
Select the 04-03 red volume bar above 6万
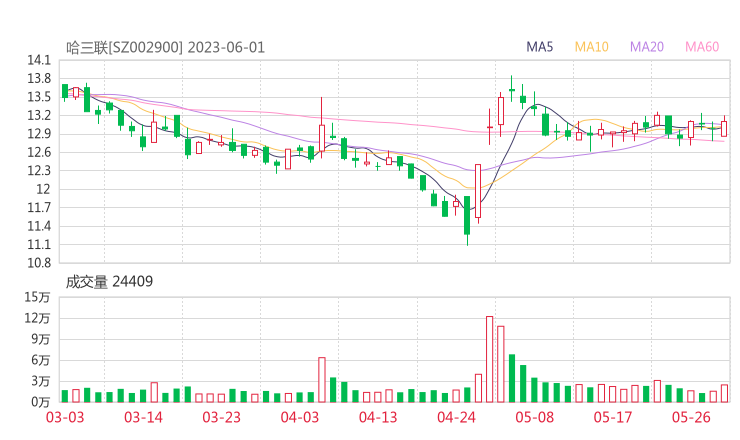[x=322, y=380]
